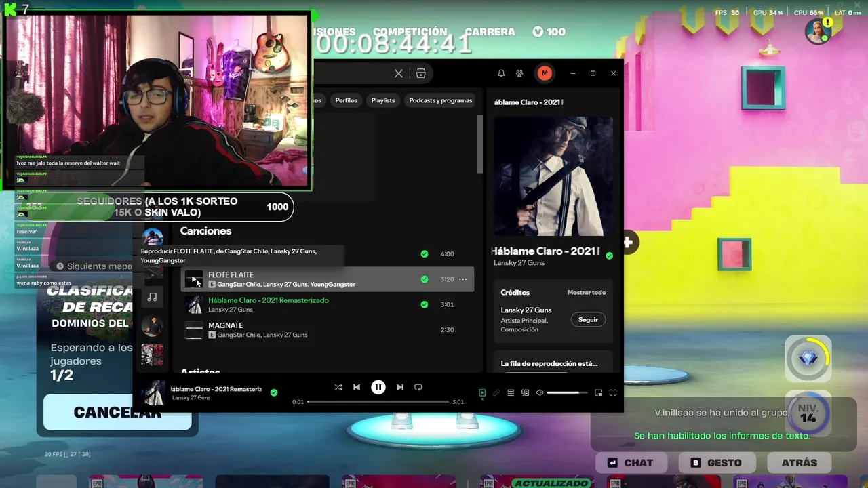Image resolution: width=868 pixels, height=488 pixels.
Task: Follow Lansky 27 Guns with Seguir
Action: coord(588,319)
